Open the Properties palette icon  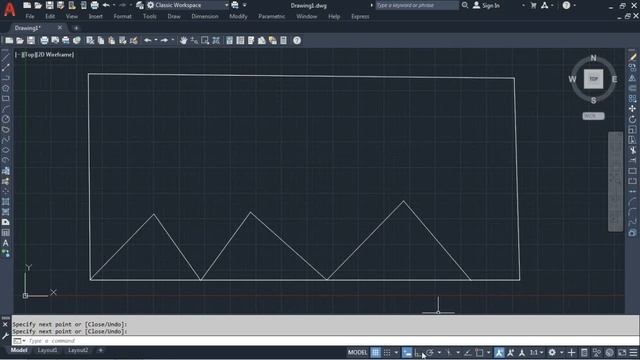coord(229,40)
